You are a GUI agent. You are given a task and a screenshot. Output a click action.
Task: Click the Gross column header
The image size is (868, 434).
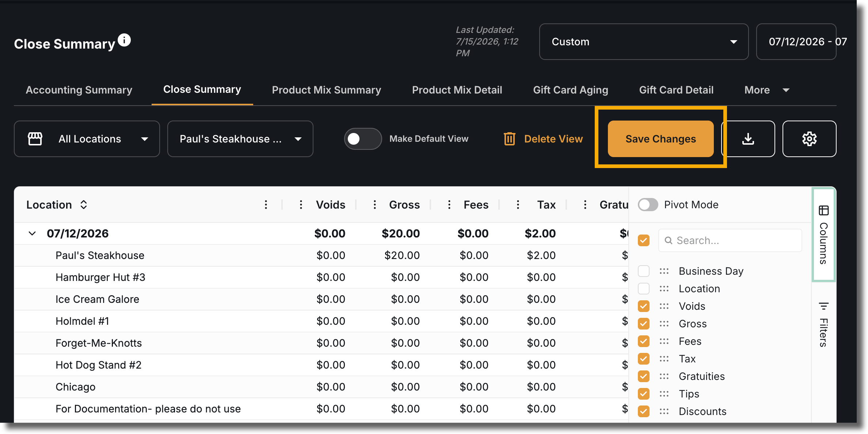(404, 205)
